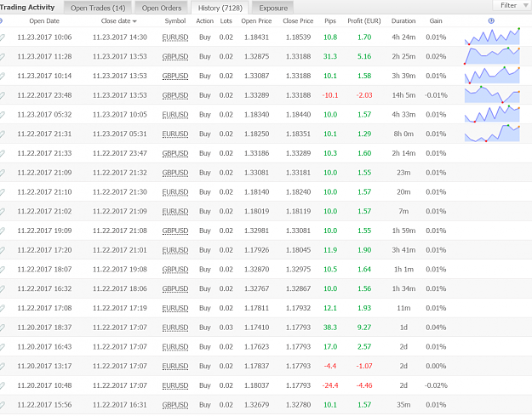Viewport: 532px width, 416px height.
Task: Click the Close Price column header
Action: pyautogui.click(x=298, y=20)
